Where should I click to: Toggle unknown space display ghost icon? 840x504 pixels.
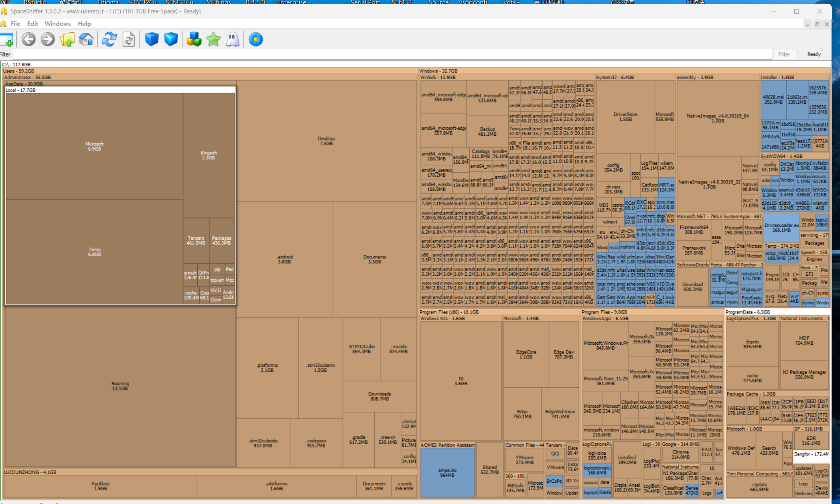click(x=233, y=39)
